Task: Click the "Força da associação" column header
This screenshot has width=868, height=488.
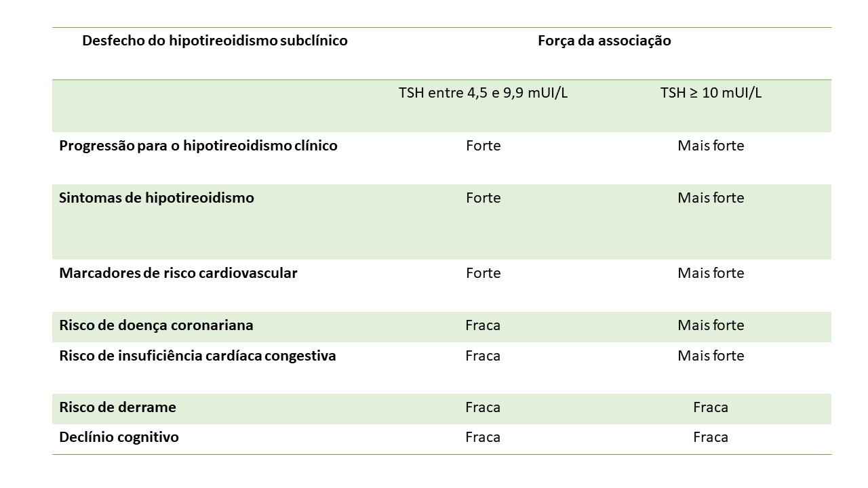Action: pyautogui.click(x=604, y=41)
